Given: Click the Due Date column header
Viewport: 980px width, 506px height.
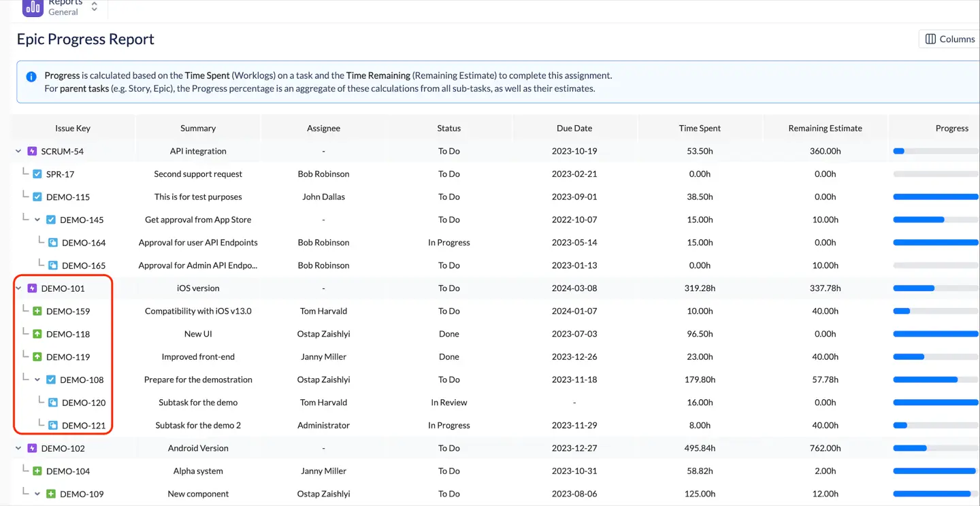Looking at the screenshot, I should (x=574, y=128).
